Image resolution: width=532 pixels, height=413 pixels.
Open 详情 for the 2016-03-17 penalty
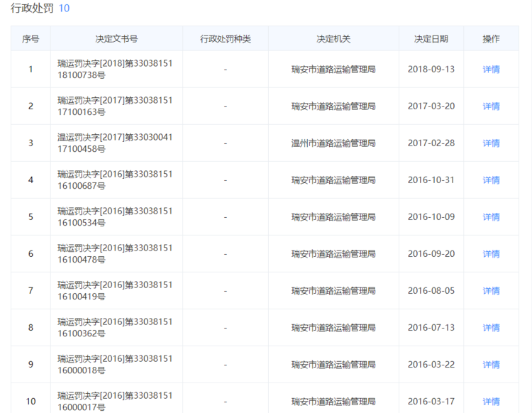coord(491,402)
